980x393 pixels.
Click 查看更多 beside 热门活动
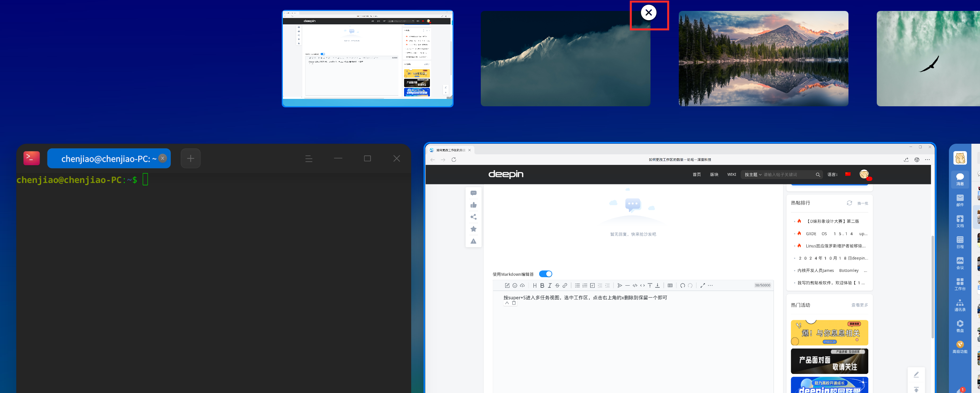(x=859, y=305)
